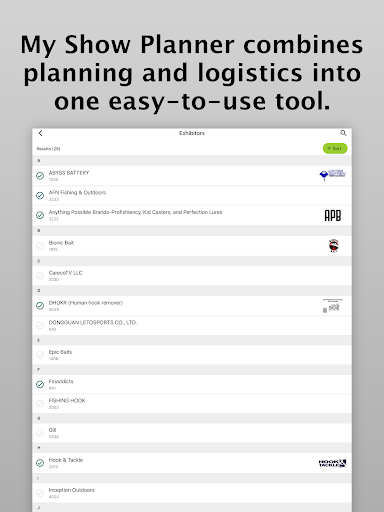Open the exhibitor search magnifier

(343, 133)
